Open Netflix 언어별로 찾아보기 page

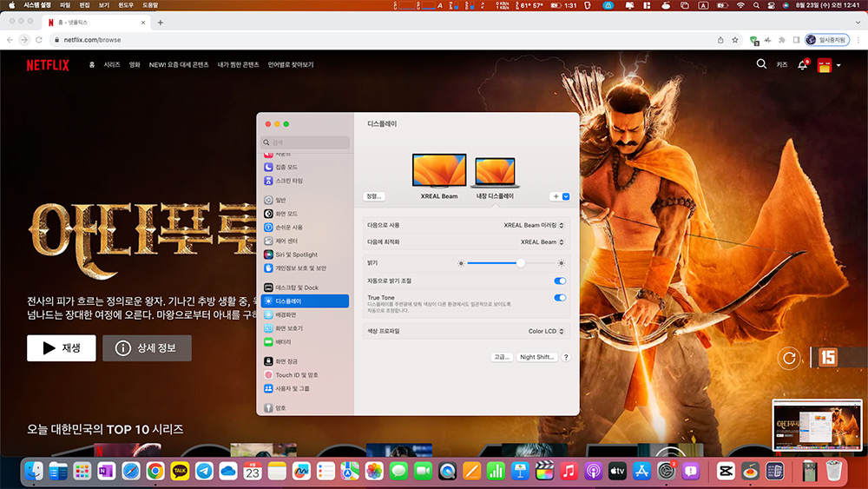(291, 65)
